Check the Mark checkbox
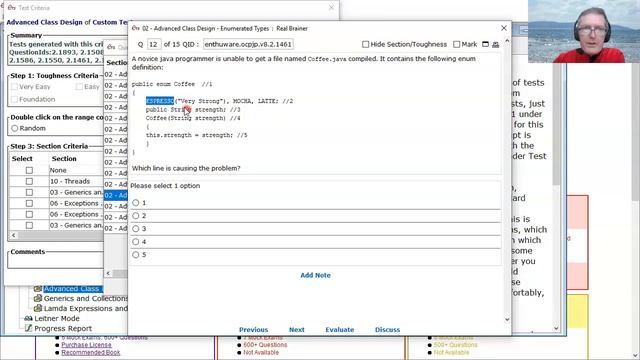This screenshot has width=640, height=360. tap(457, 44)
